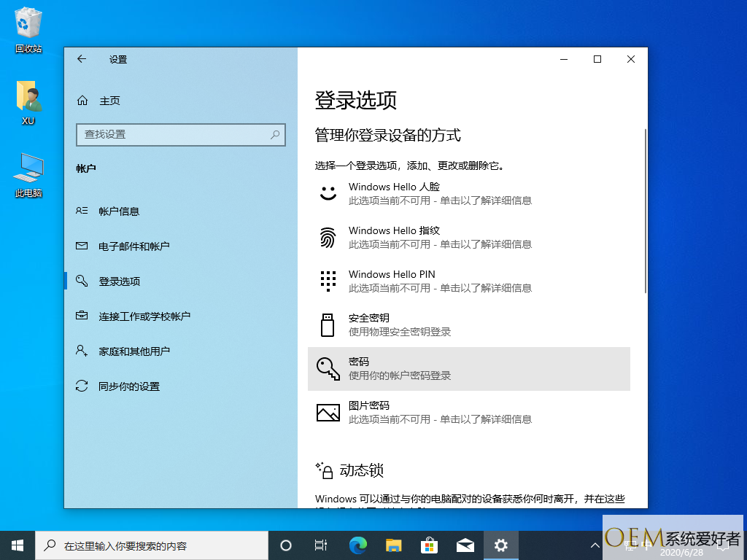Viewport: 747px width, 560px height.
Task: Select the 此电脑 desktop icon
Action: click(x=28, y=175)
